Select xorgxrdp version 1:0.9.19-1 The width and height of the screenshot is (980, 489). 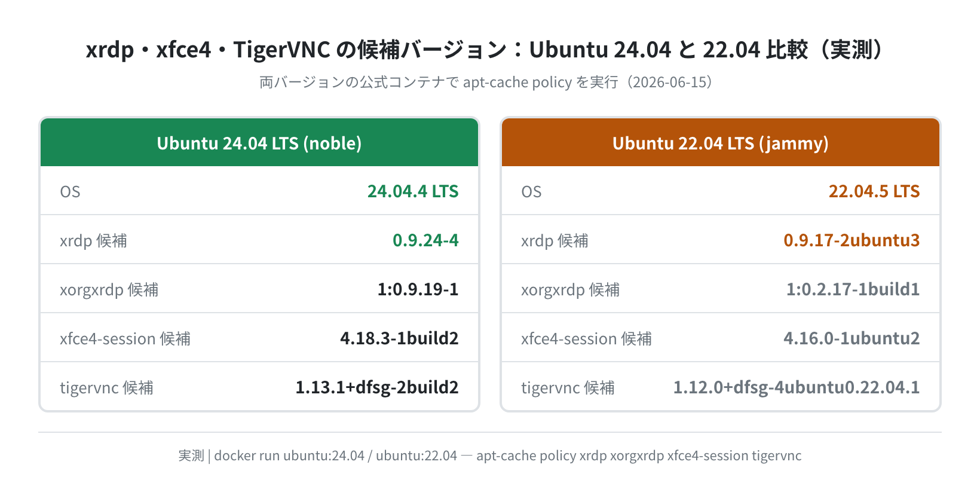[418, 289]
